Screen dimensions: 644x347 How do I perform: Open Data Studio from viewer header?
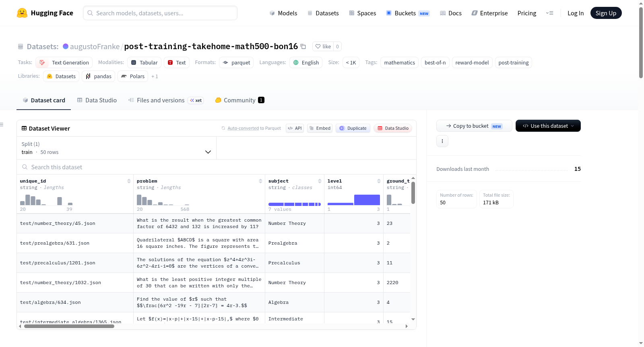(393, 128)
